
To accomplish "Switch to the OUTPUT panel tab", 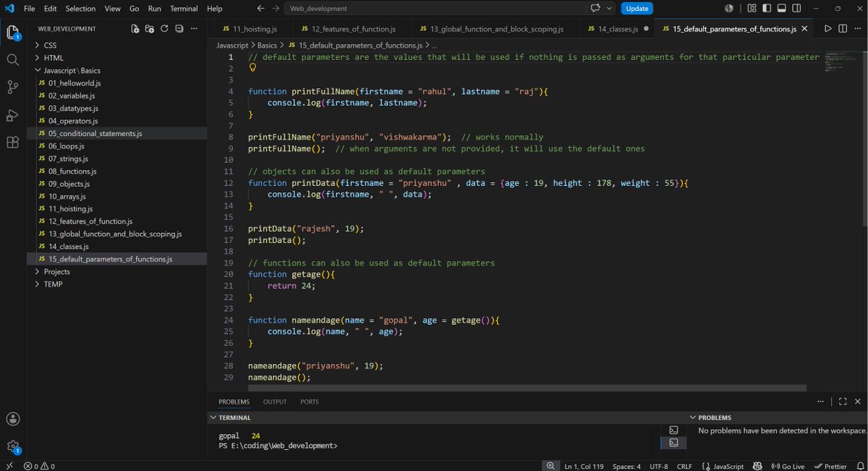I will coord(275,402).
